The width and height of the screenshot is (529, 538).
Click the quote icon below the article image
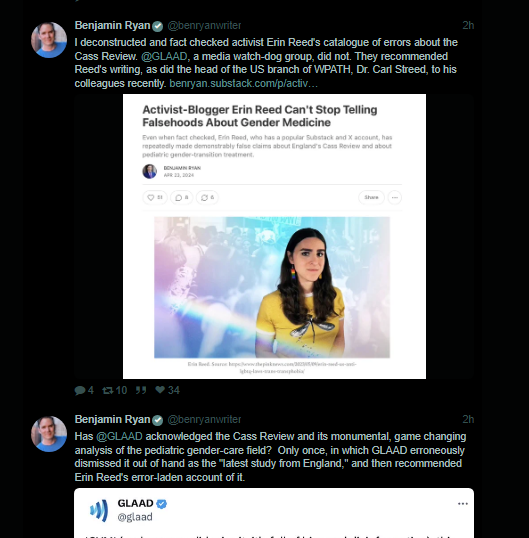(141, 390)
